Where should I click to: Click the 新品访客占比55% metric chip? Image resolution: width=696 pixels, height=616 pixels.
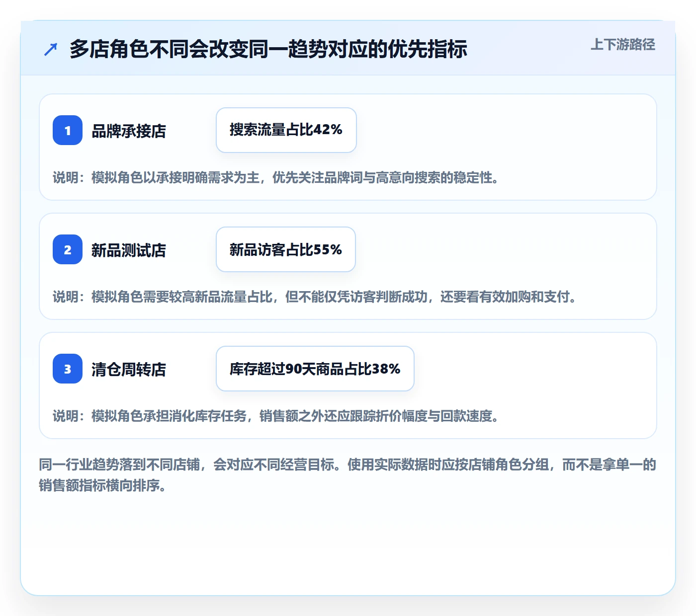286,249
